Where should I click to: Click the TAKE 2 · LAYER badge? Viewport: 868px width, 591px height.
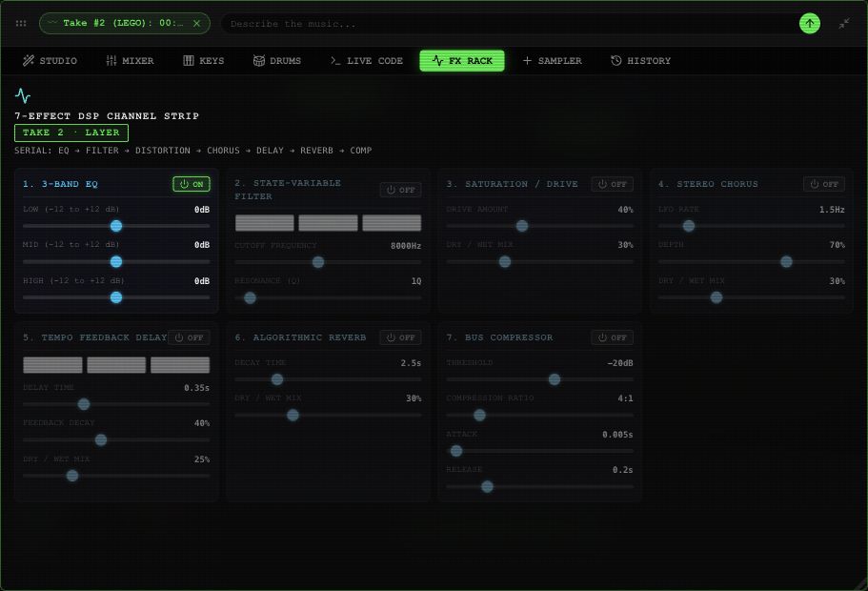(71, 132)
